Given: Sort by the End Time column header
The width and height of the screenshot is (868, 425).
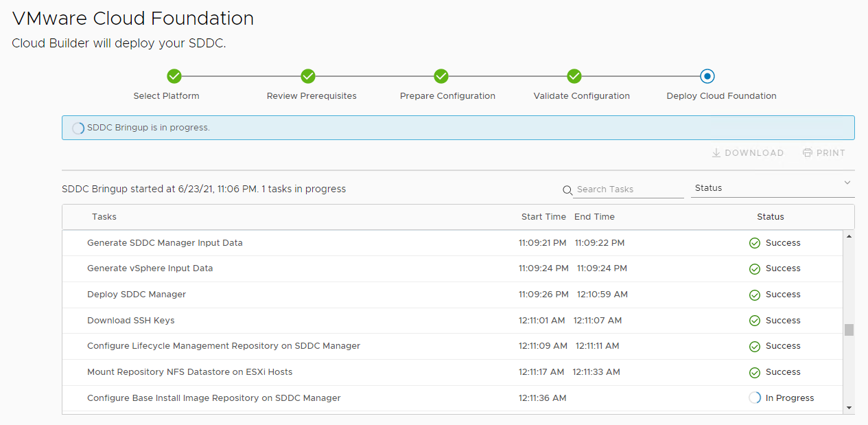Looking at the screenshot, I should point(594,217).
